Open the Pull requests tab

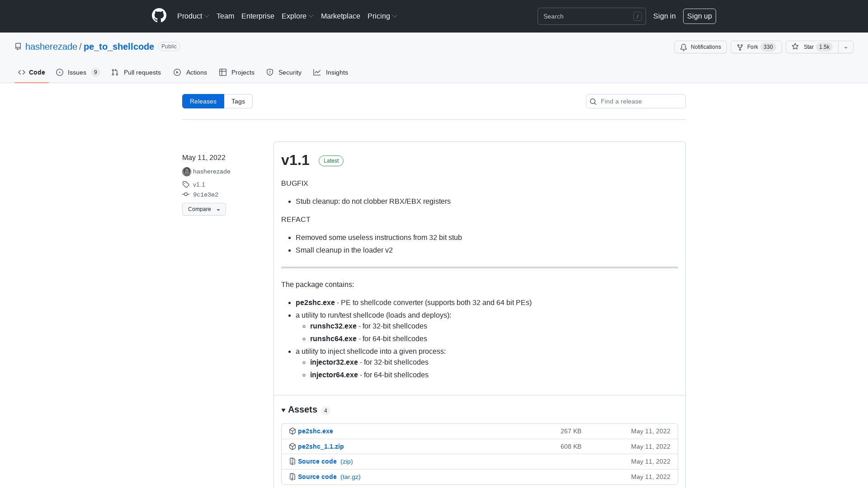coord(136,72)
